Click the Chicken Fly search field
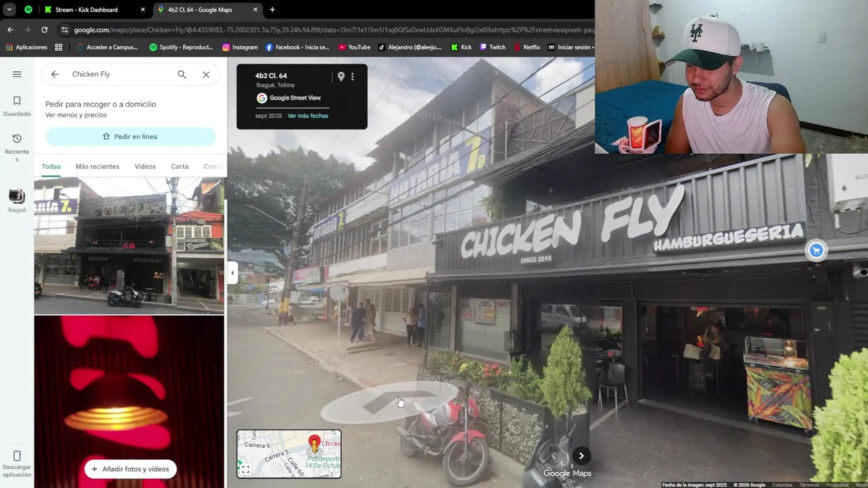The height and width of the screenshot is (488, 868). click(x=119, y=75)
